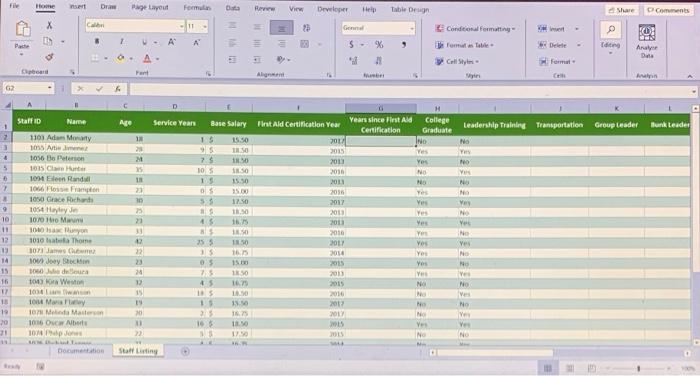Open the Analyze Data tool
Screen dimensions: 700x376
(647, 41)
